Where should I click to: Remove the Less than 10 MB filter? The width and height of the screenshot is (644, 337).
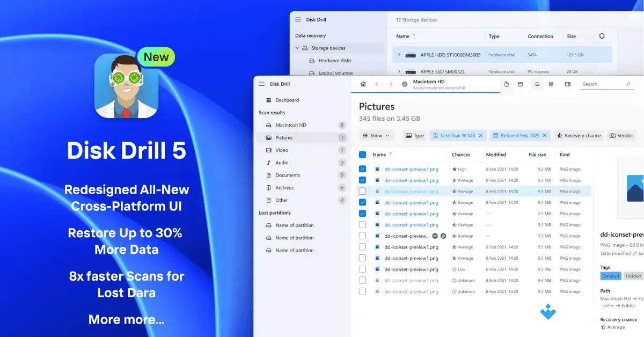pos(481,135)
